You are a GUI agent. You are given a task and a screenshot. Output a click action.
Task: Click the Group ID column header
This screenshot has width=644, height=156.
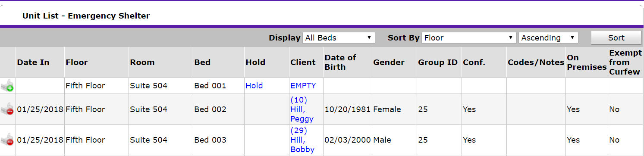tap(438, 62)
